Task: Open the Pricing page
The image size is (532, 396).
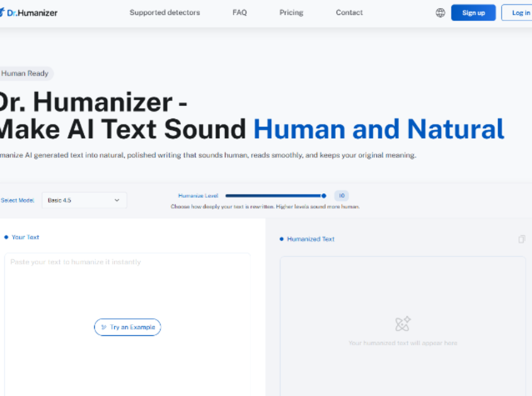Action: [292, 12]
